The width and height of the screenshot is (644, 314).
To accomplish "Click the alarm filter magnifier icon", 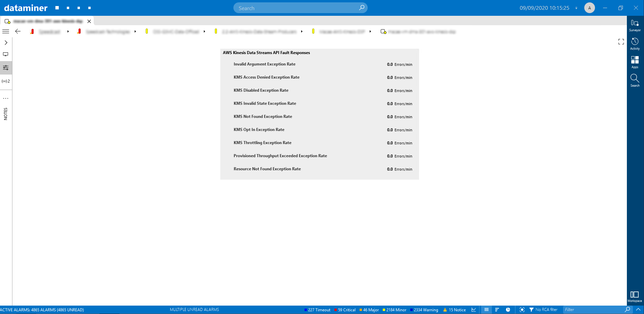I will pyautogui.click(x=627, y=309).
